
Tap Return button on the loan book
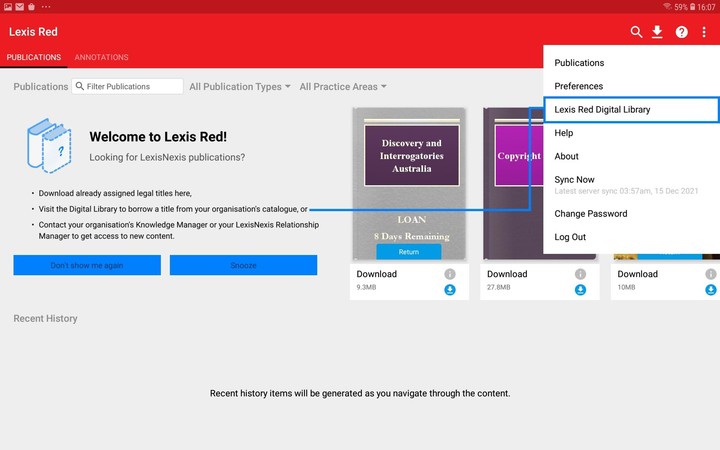(x=409, y=252)
